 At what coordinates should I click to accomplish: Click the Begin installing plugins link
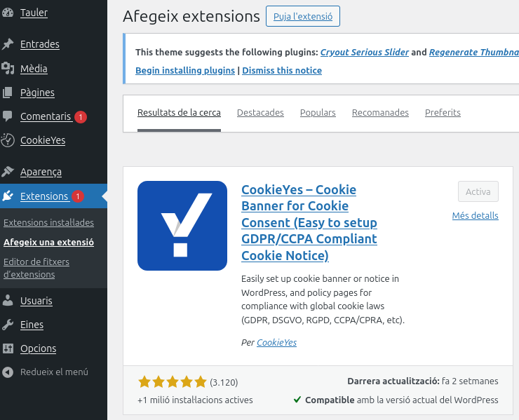click(x=185, y=71)
